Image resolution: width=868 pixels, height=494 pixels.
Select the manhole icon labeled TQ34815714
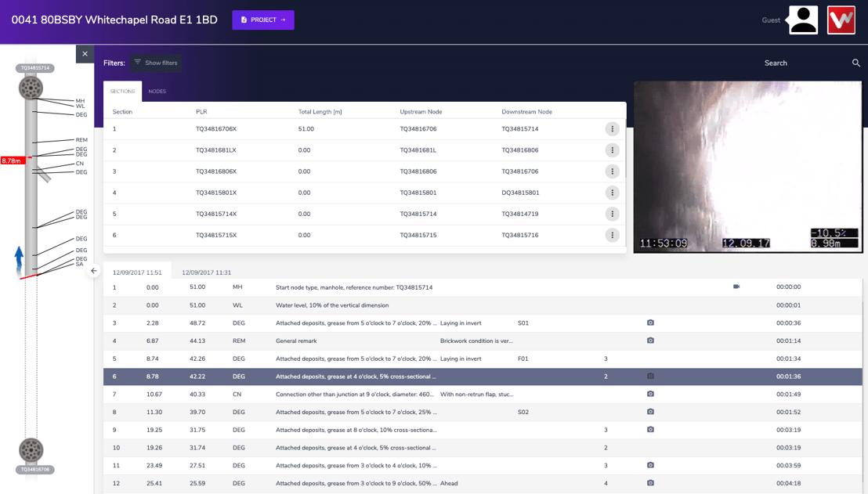pyautogui.click(x=31, y=87)
